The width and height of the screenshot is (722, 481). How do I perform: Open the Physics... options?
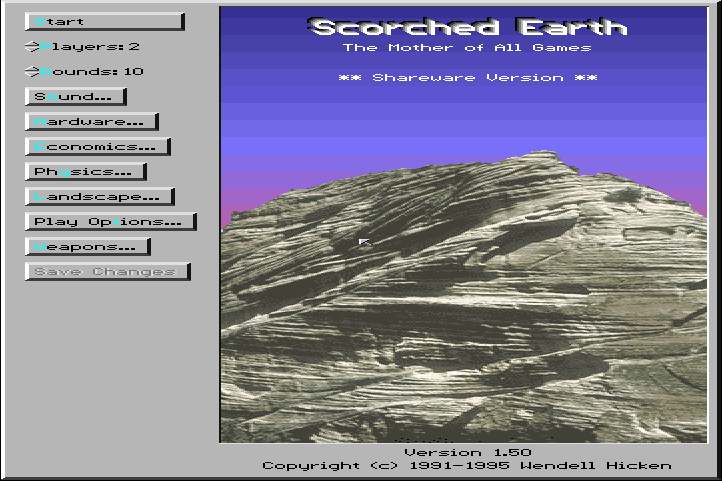point(86,172)
